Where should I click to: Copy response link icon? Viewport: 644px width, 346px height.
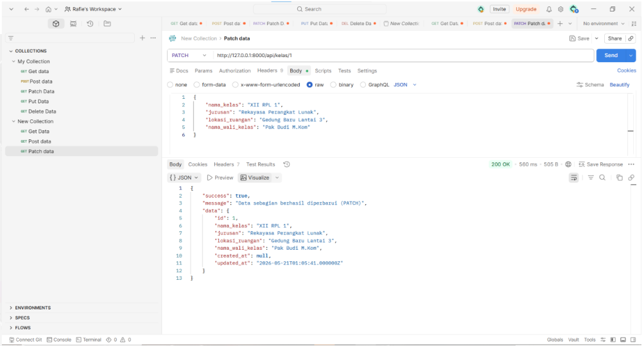(631, 178)
